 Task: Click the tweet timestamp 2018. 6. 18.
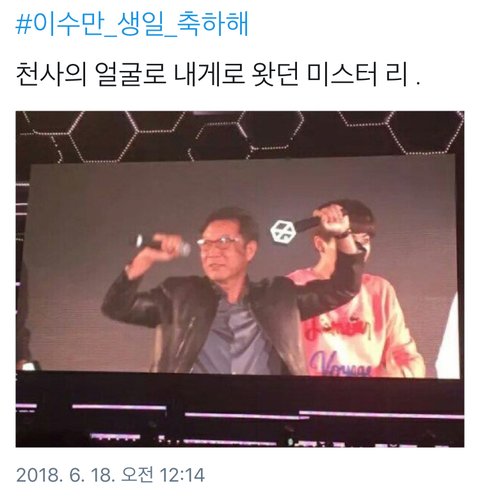[x=65, y=475]
